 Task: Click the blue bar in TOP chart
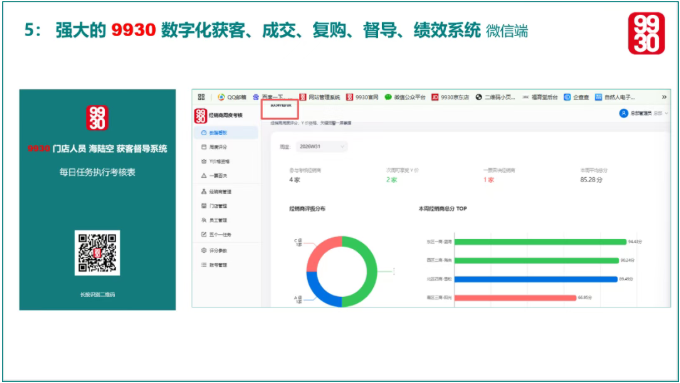coord(536,279)
